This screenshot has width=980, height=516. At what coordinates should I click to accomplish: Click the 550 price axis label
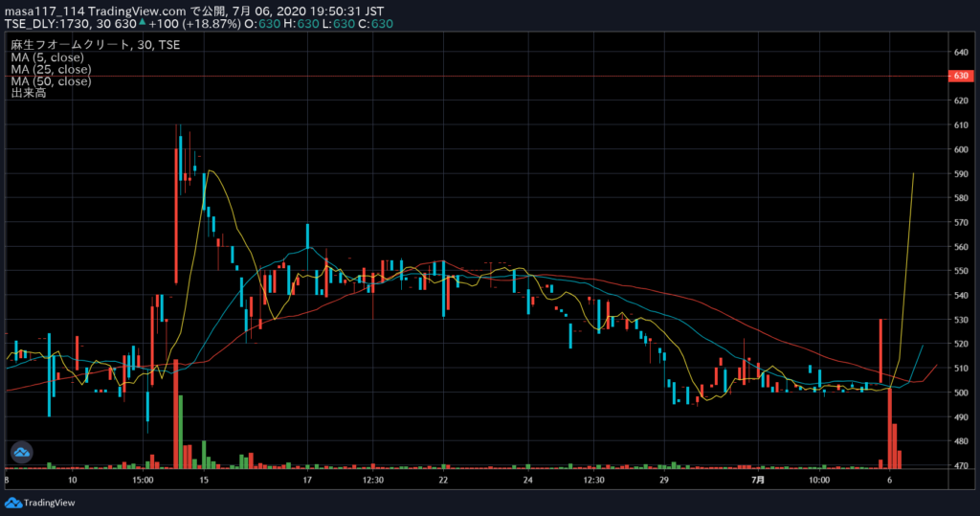click(x=961, y=271)
